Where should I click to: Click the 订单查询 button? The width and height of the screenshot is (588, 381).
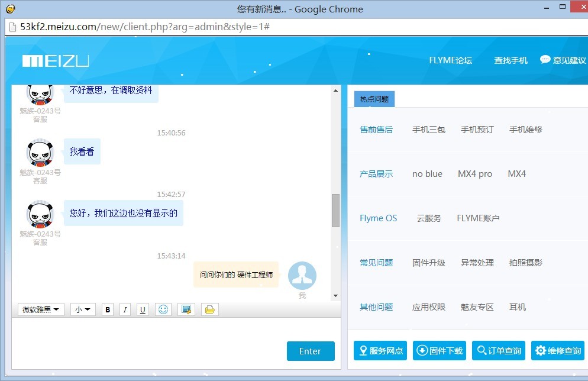coord(498,351)
